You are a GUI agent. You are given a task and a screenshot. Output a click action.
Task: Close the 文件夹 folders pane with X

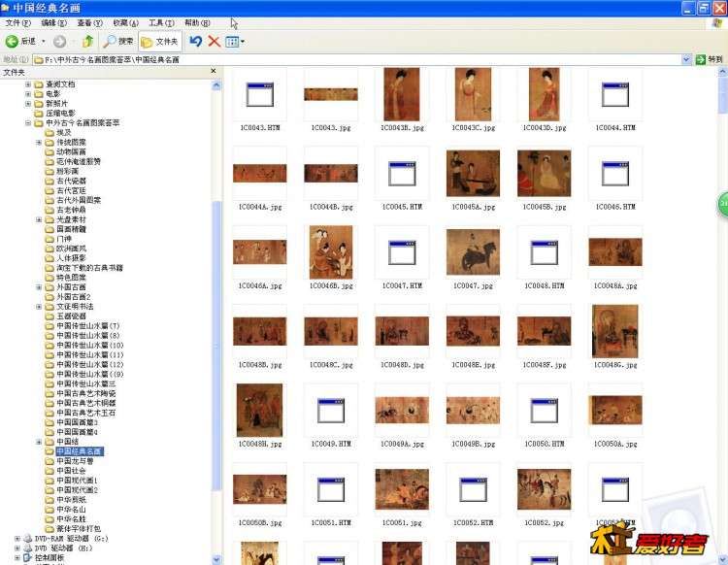214,71
